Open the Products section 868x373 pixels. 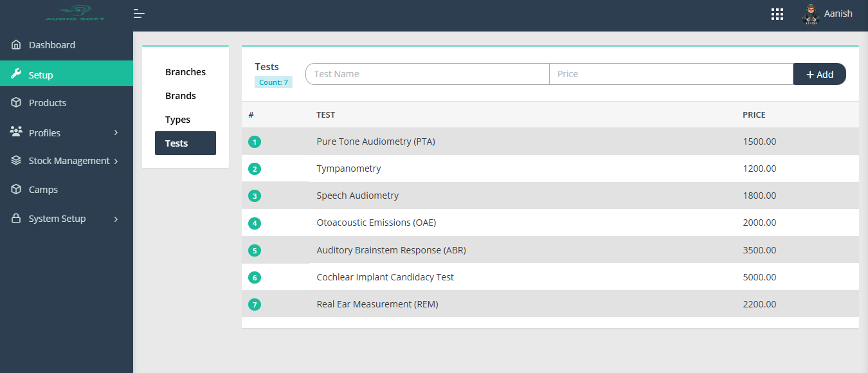47,102
